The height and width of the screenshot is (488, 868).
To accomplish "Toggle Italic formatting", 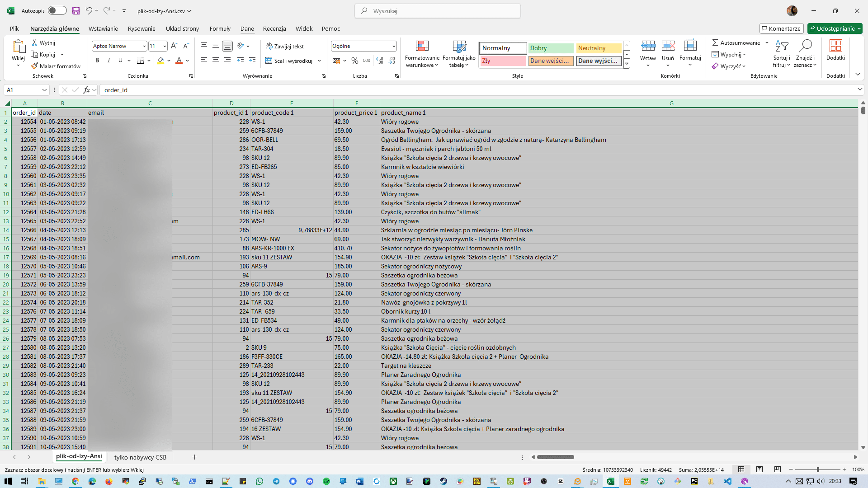I will pos(108,61).
